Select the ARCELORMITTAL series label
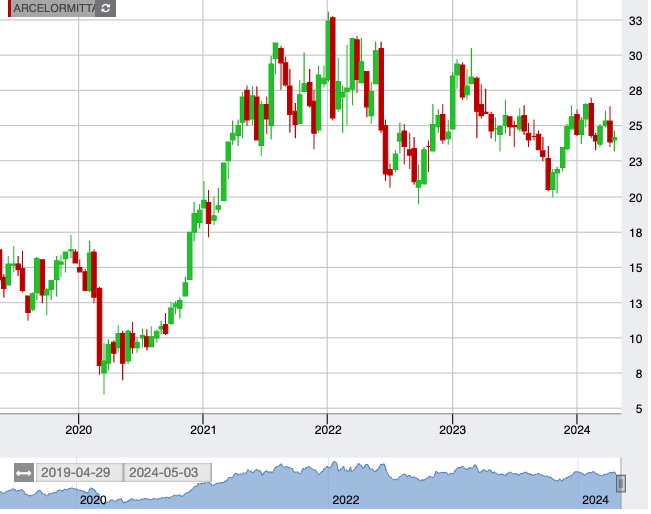Screen dimensions: 651x514 coord(54,8)
